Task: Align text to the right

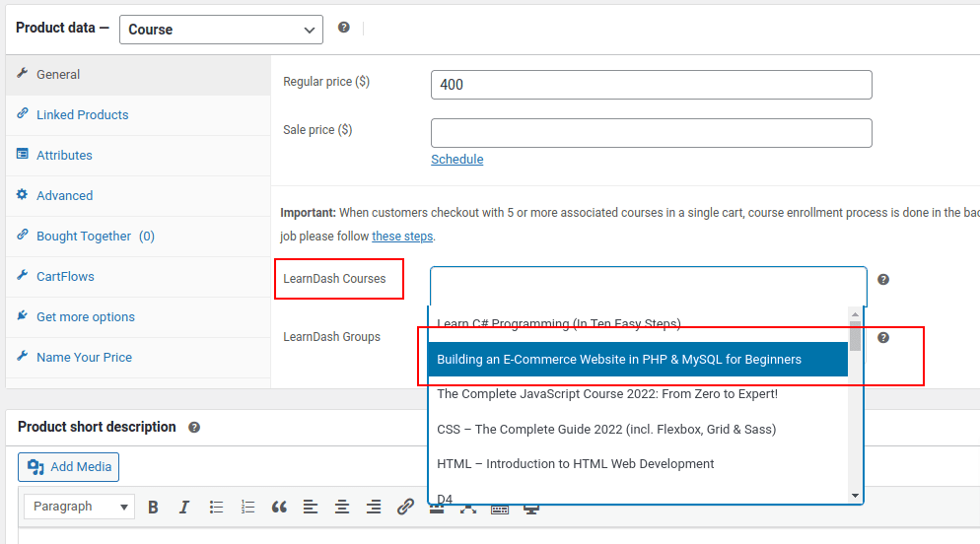Action: pyautogui.click(x=374, y=508)
